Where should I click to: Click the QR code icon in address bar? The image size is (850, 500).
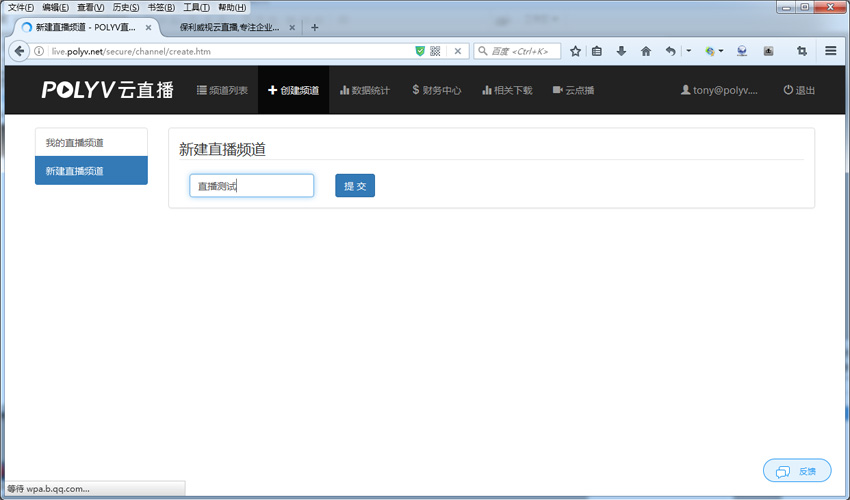pyautogui.click(x=435, y=51)
